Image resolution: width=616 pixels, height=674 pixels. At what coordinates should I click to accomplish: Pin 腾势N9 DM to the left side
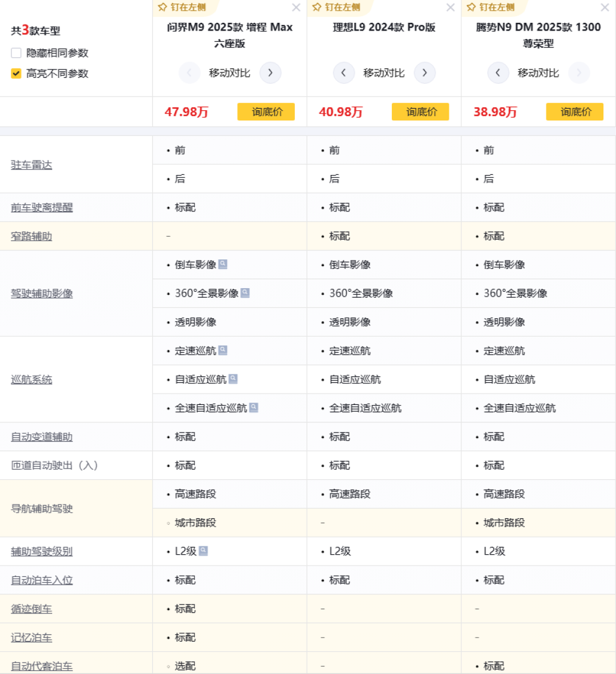tap(470, 8)
